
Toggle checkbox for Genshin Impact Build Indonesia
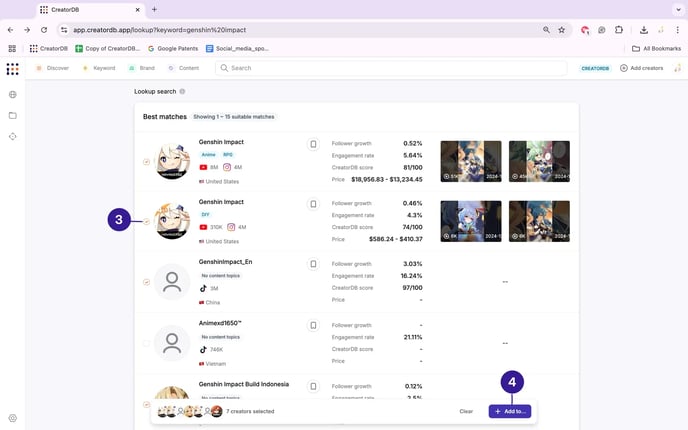pyautogui.click(x=147, y=404)
